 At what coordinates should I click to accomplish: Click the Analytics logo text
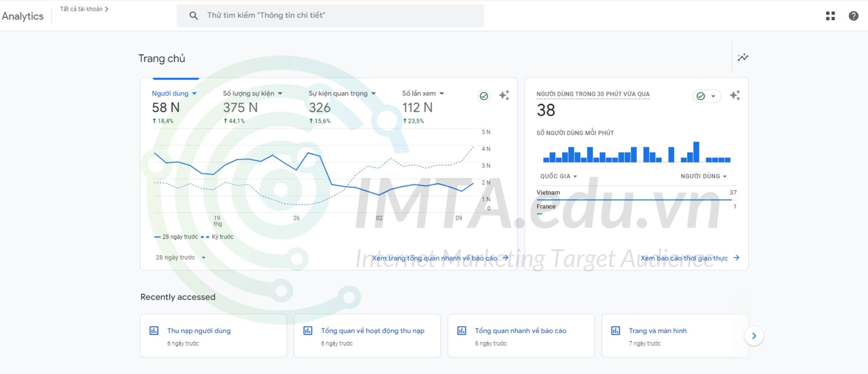click(x=23, y=16)
